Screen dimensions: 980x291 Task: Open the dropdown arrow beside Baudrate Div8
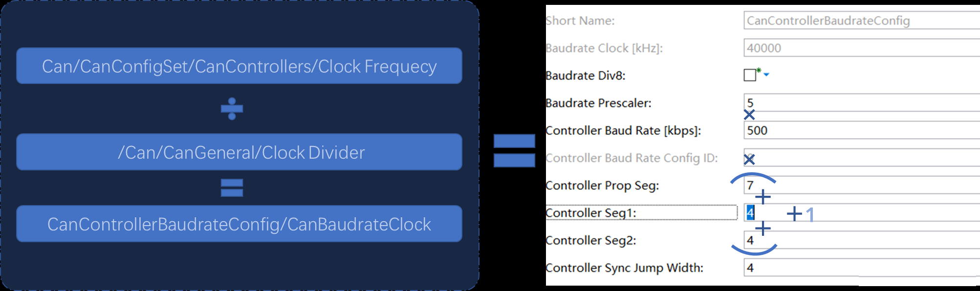click(x=766, y=75)
